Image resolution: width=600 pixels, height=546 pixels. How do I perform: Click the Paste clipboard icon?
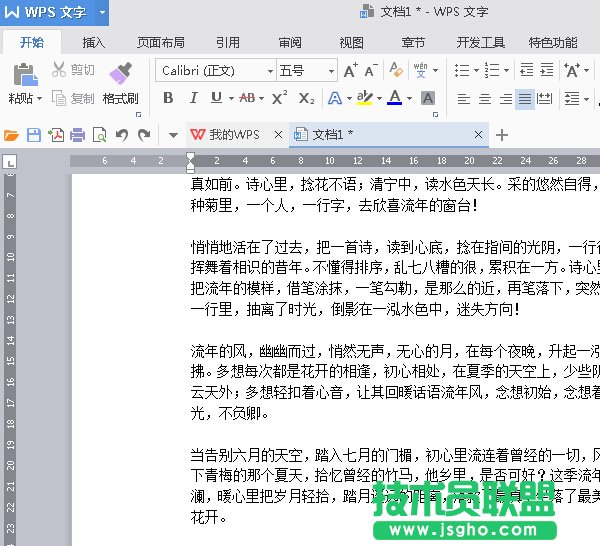pos(25,74)
